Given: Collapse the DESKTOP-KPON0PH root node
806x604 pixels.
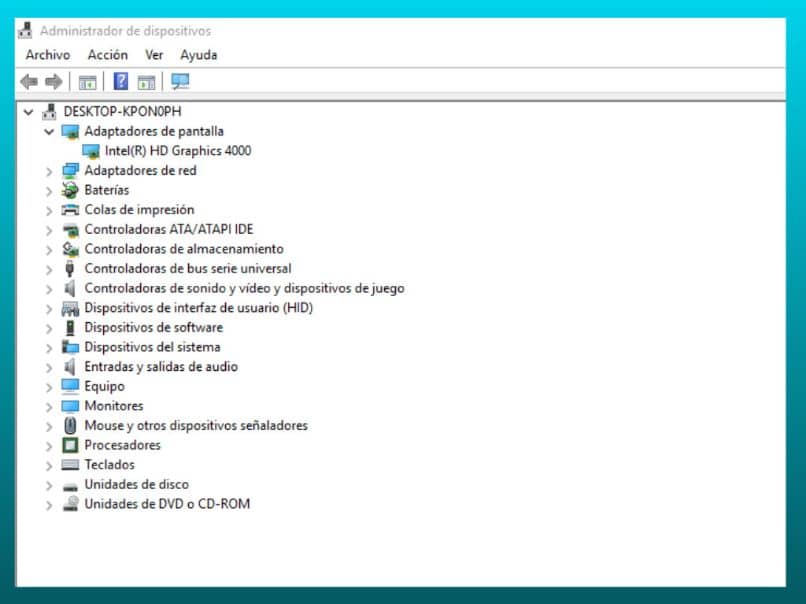Looking at the screenshot, I should [29, 112].
